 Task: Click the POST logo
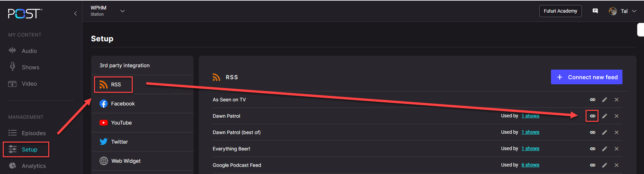(x=25, y=14)
